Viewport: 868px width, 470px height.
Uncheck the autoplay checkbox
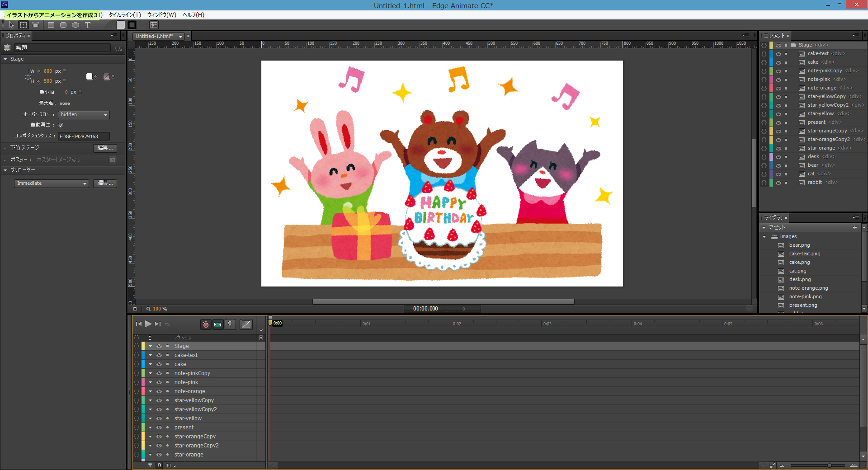[61, 125]
